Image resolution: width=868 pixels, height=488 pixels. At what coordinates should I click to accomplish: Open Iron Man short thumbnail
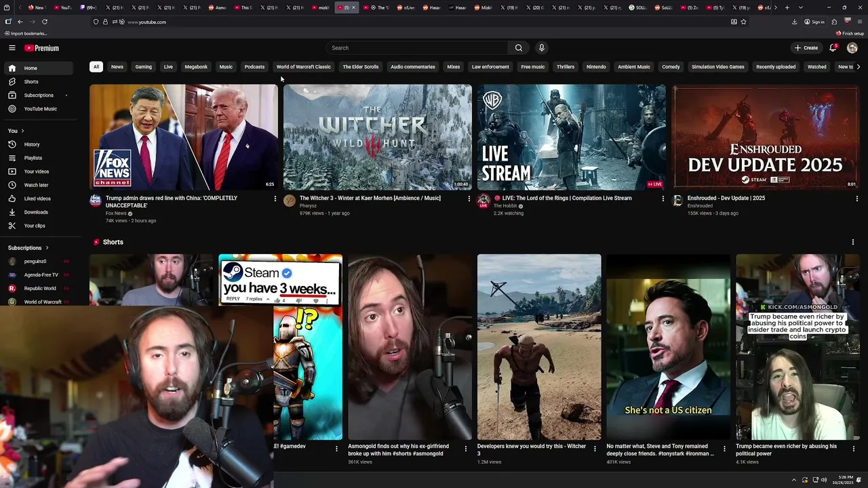pos(669,347)
